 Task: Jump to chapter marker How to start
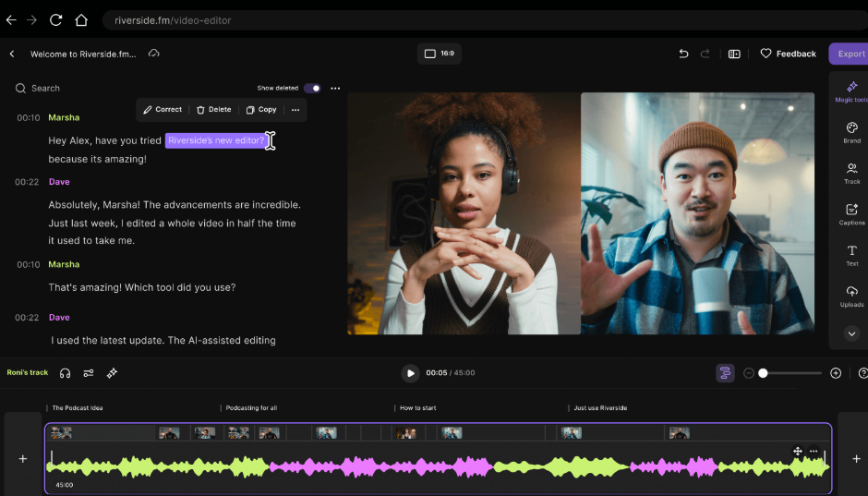(417, 408)
